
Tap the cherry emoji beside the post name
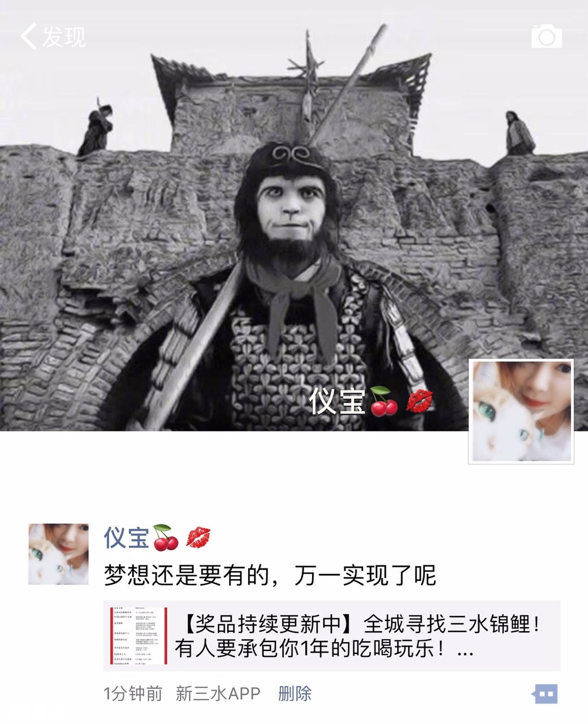click(166, 537)
